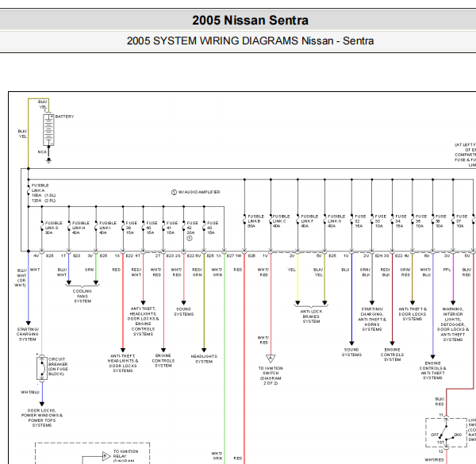Viewport: 476px width, 464px height.
Task: Click the 'FUSIBLE LINK C 40A' label
Action: [281, 221]
